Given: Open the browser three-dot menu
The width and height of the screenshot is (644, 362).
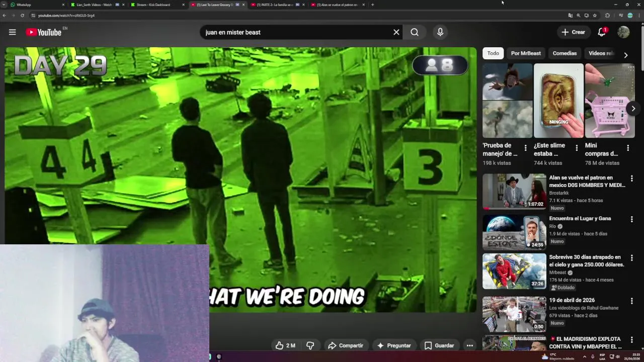Looking at the screenshot, I should tap(639, 16).
